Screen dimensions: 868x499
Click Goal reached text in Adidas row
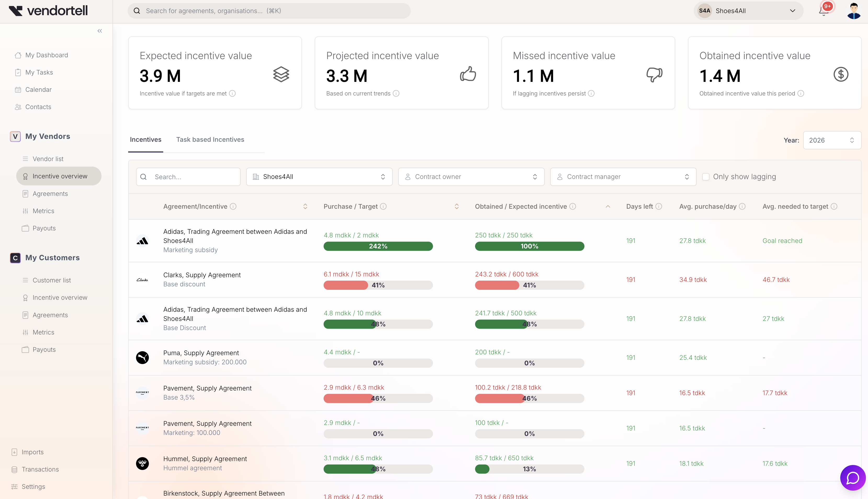click(782, 241)
